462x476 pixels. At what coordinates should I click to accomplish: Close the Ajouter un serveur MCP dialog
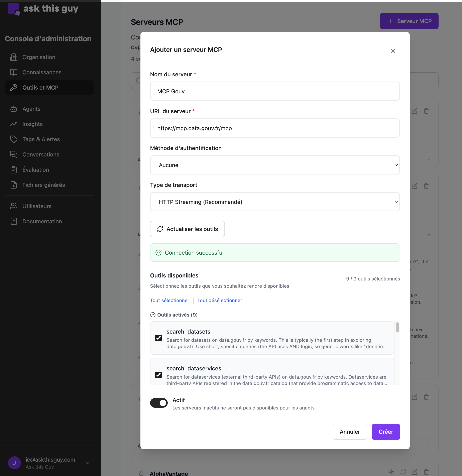(x=392, y=51)
